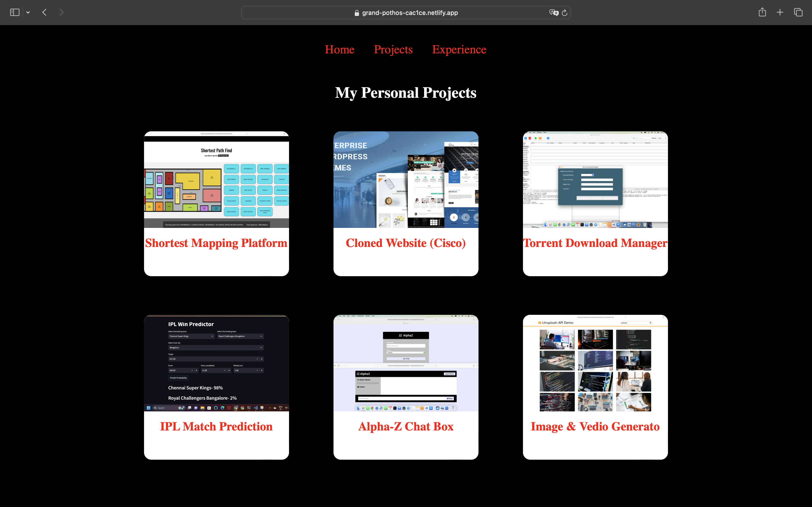Click the translate icon in address bar

click(x=554, y=12)
